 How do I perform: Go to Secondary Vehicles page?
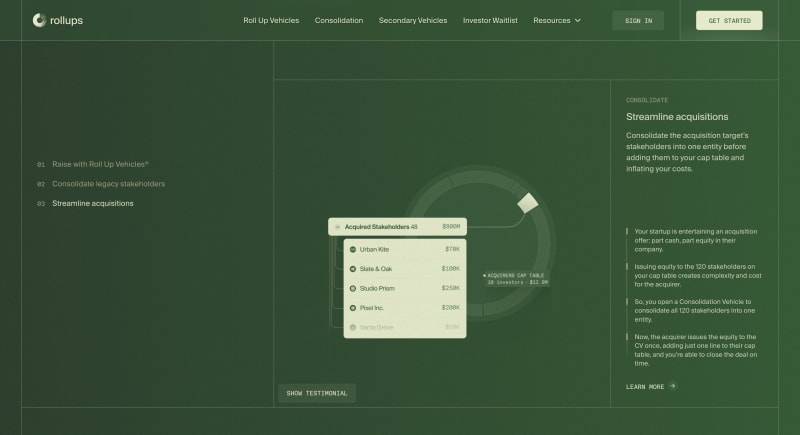[413, 20]
